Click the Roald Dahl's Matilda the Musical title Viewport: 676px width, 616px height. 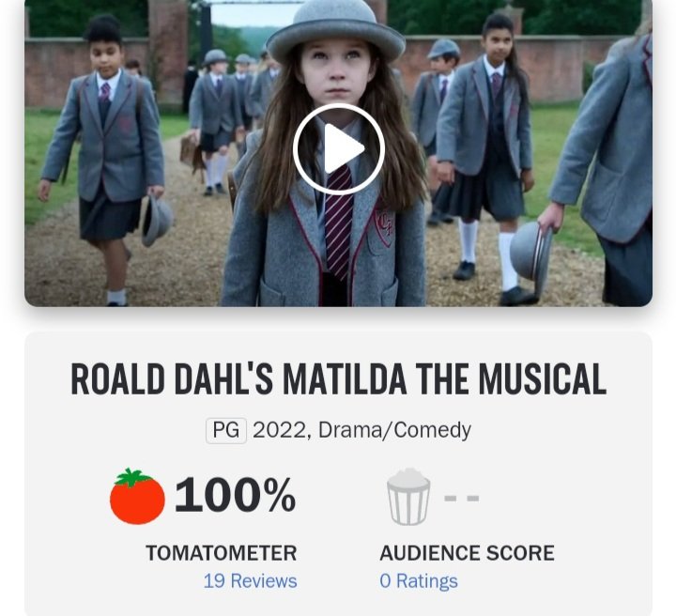point(338,379)
